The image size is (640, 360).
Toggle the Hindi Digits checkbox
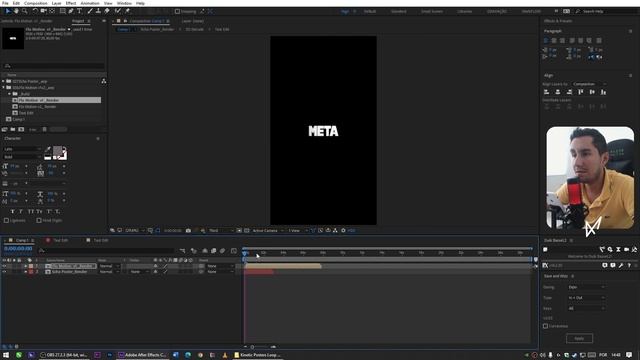click(39, 220)
